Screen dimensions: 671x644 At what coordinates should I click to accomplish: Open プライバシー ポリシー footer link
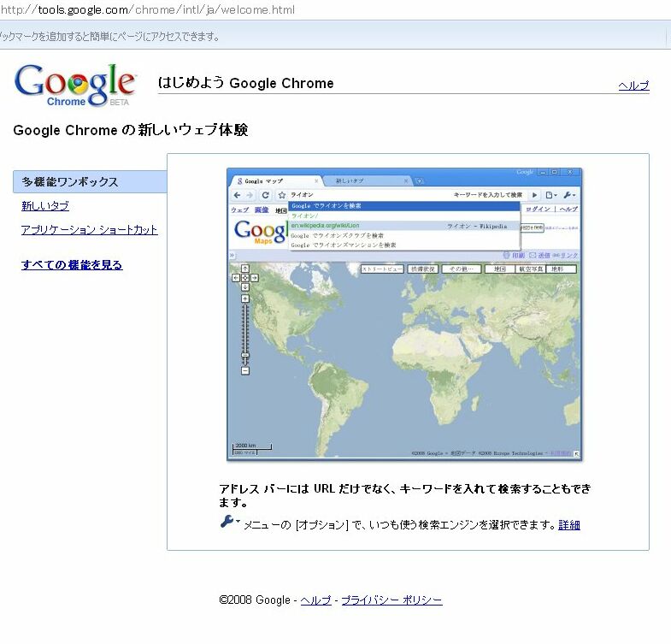click(391, 600)
